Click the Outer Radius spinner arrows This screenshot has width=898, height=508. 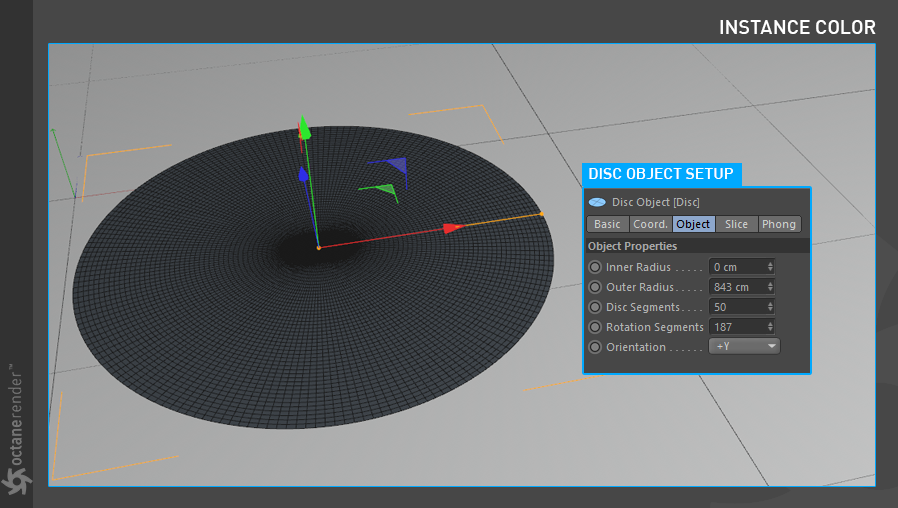click(x=770, y=287)
